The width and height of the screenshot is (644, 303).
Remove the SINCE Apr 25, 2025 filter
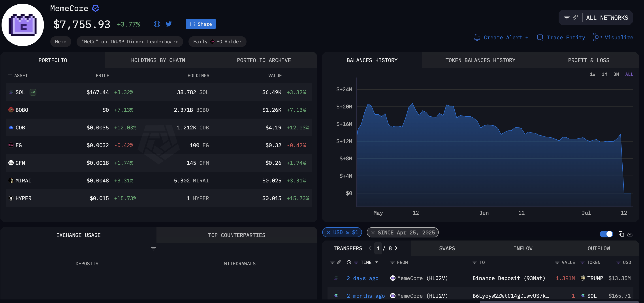(373, 233)
